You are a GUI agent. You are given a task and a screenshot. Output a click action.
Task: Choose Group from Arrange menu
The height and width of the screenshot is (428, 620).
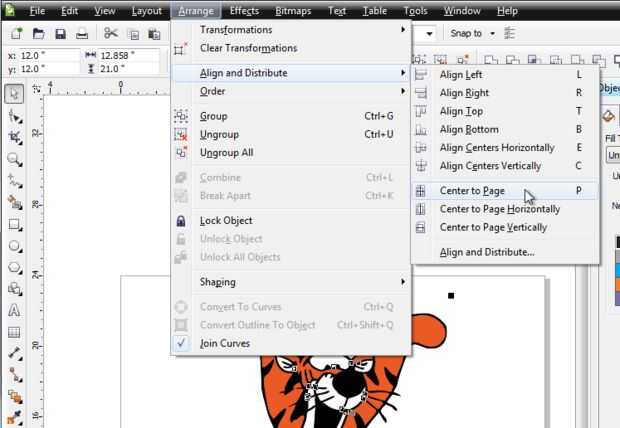tap(292, 116)
